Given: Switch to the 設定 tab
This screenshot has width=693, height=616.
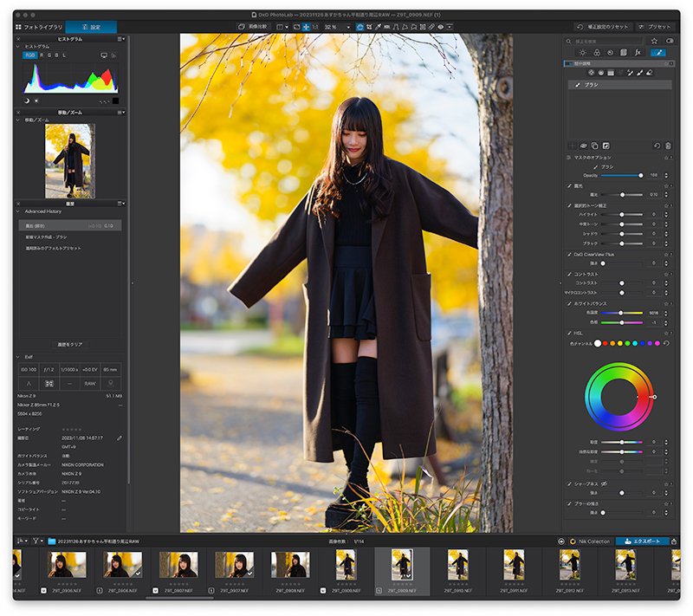Looking at the screenshot, I should [91, 27].
